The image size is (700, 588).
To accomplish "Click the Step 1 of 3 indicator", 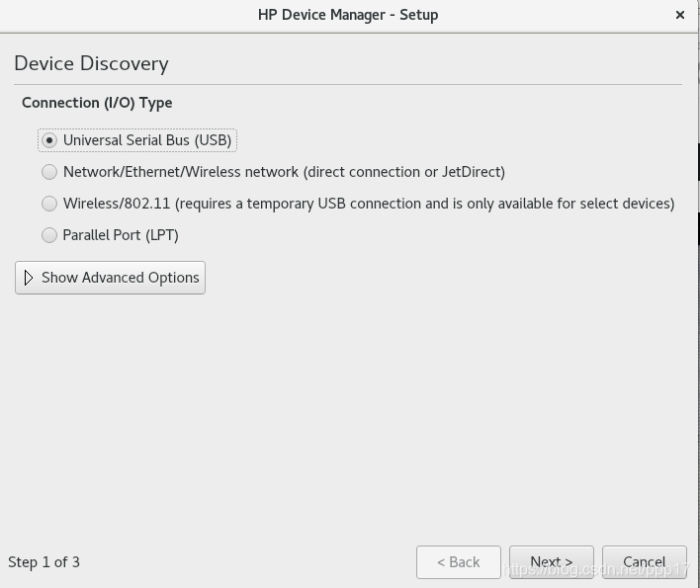I will (44, 562).
